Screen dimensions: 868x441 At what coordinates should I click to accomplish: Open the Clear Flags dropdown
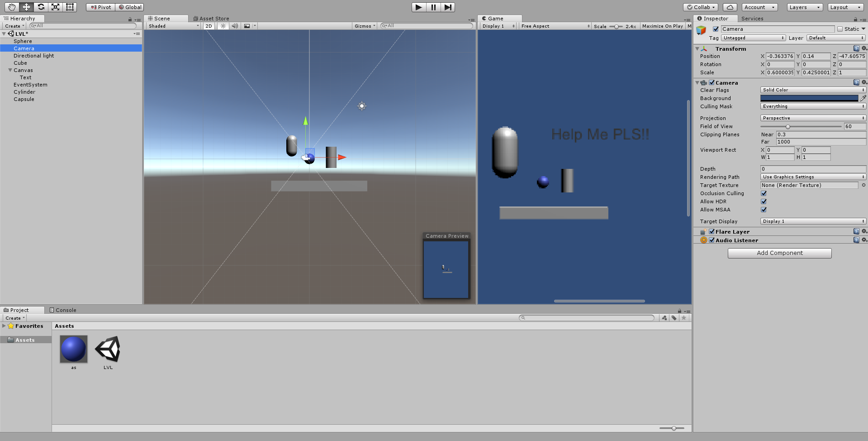(812, 90)
